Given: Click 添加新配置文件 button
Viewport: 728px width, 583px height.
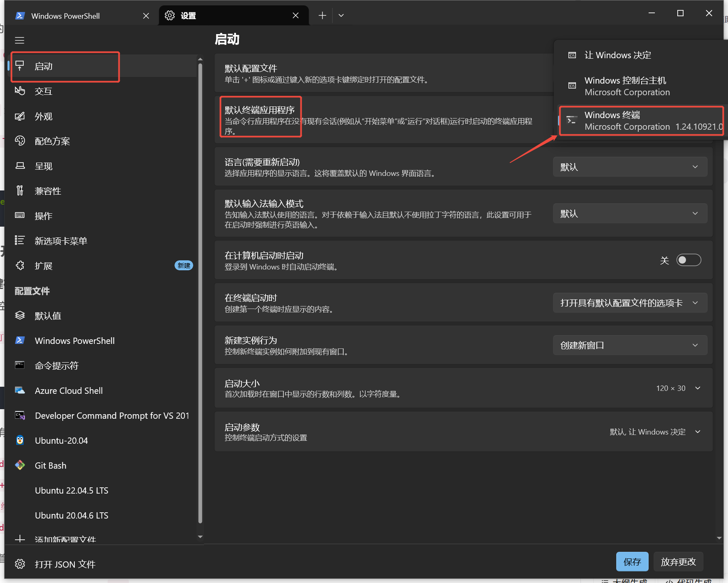Looking at the screenshot, I should [x=102, y=539].
